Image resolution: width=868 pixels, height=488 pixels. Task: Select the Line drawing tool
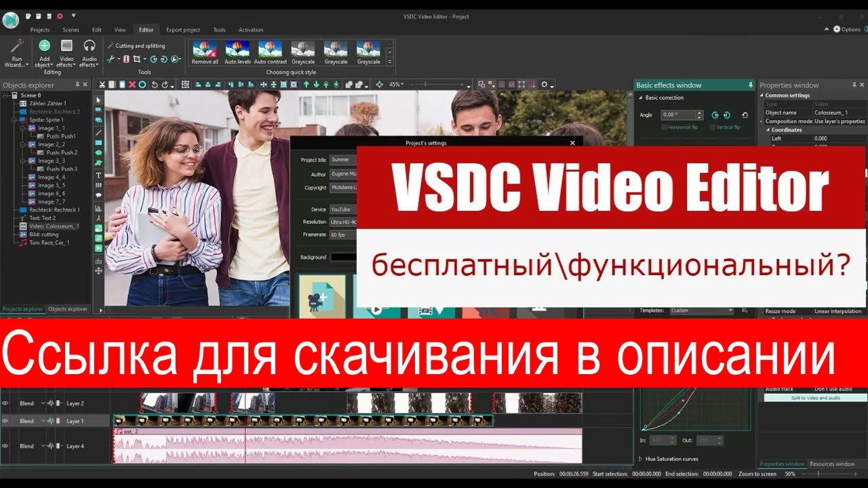pyautogui.click(x=98, y=132)
